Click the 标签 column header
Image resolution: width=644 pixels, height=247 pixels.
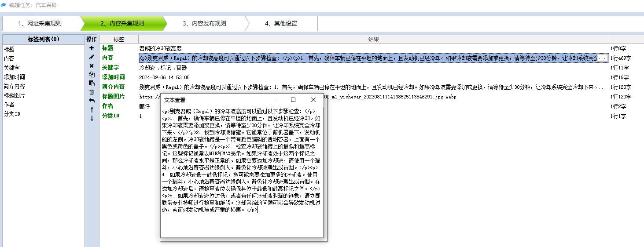coord(119,39)
